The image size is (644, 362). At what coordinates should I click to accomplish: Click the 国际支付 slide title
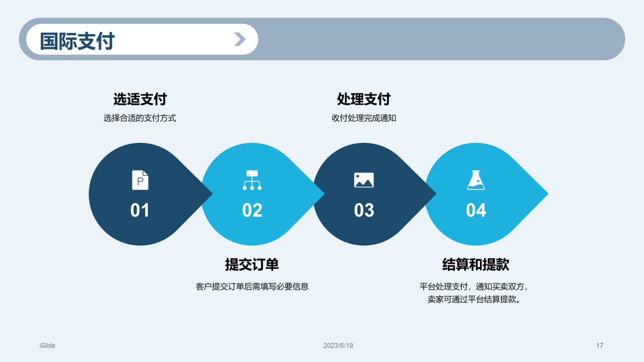[x=77, y=41]
